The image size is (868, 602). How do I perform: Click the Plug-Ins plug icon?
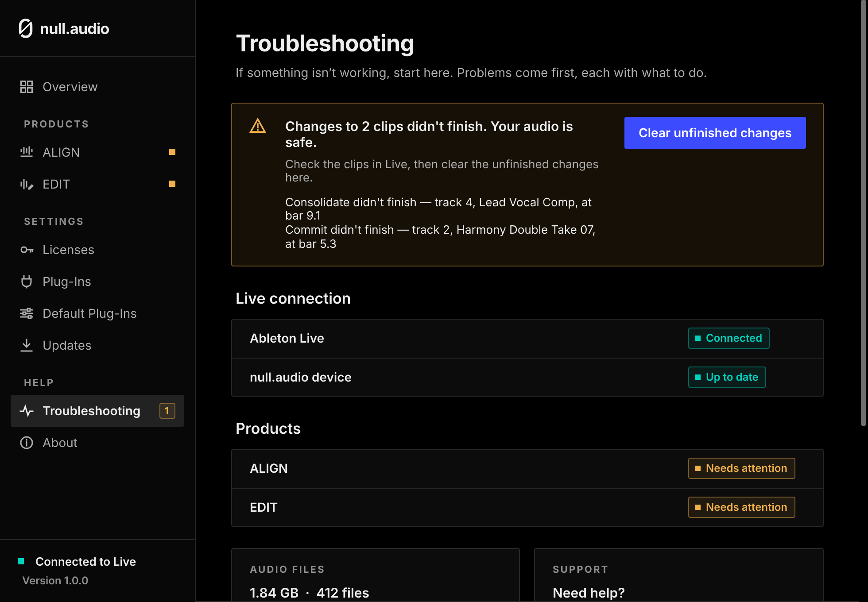[x=27, y=282]
